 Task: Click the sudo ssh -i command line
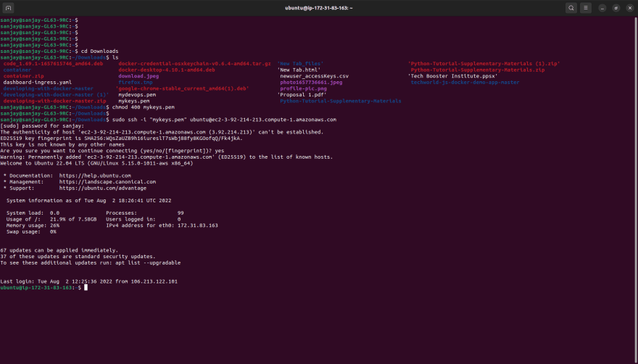pyautogui.click(x=224, y=120)
